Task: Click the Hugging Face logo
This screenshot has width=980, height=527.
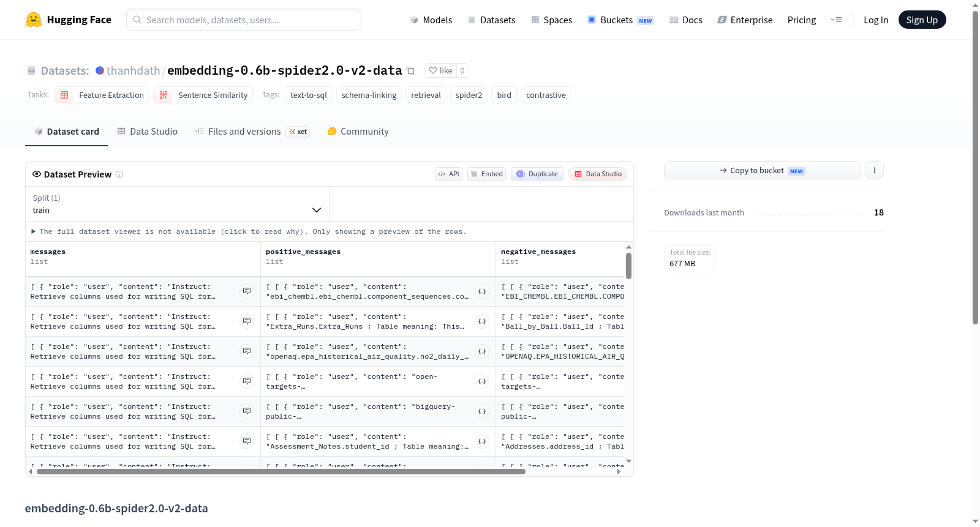Action: 68,20
